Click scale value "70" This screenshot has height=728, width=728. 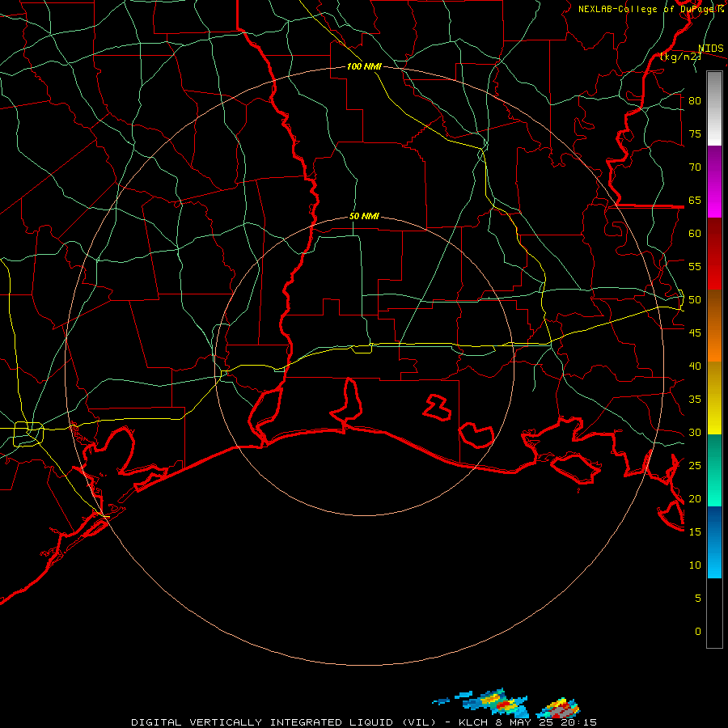[695, 167]
